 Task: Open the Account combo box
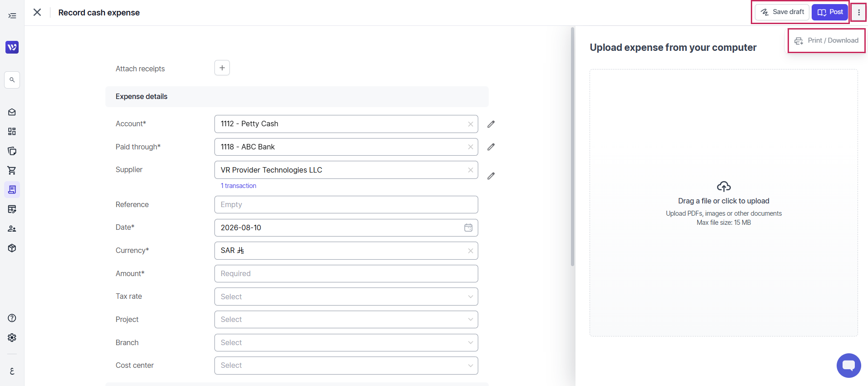point(346,124)
